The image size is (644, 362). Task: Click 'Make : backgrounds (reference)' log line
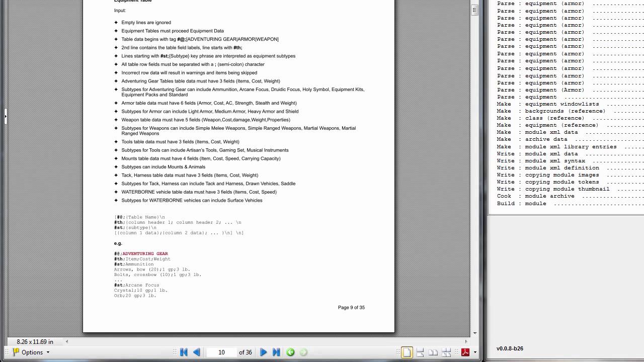click(x=551, y=111)
